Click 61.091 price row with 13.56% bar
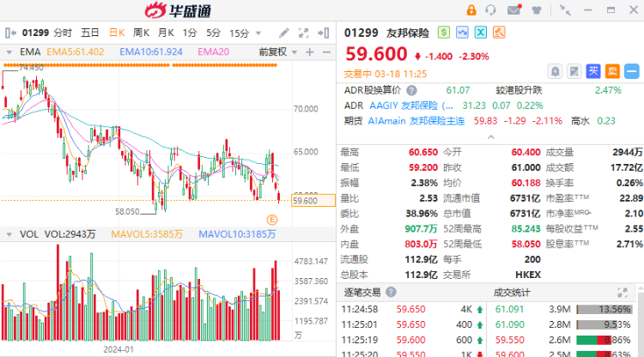This screenshot has width=644, height=357. 563,310
